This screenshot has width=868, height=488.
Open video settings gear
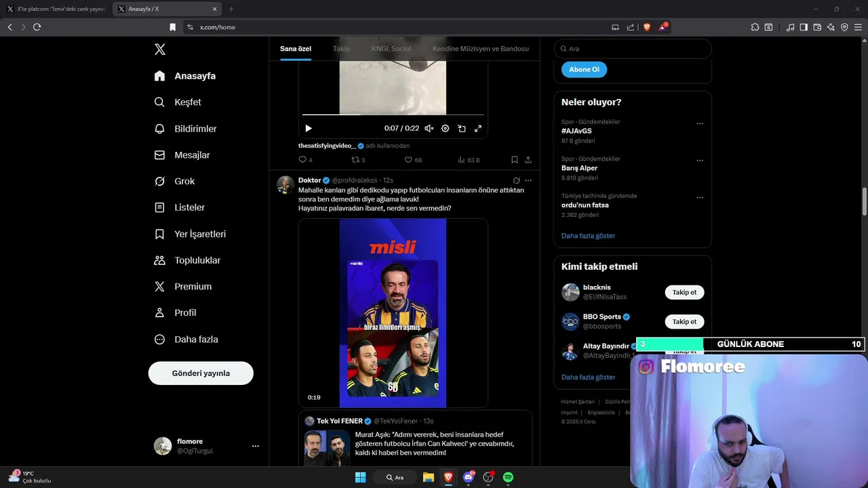[x=445, y=128]
